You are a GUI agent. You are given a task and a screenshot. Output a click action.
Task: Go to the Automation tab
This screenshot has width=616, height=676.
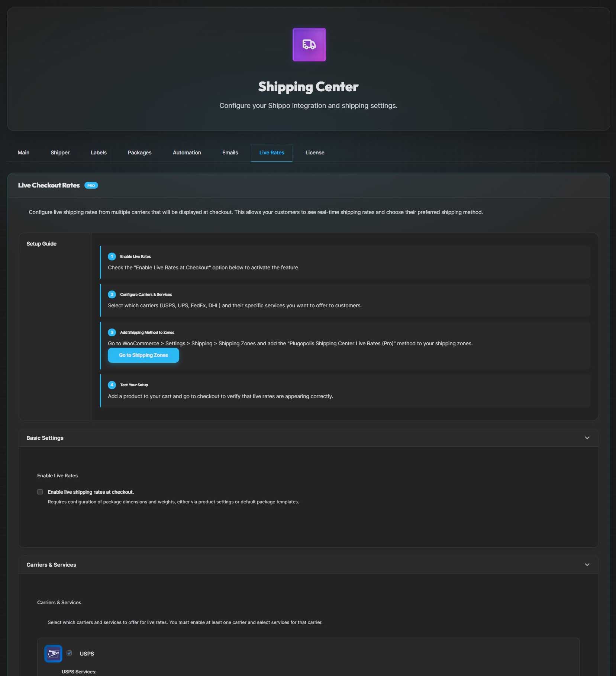[x=187, y=153]
